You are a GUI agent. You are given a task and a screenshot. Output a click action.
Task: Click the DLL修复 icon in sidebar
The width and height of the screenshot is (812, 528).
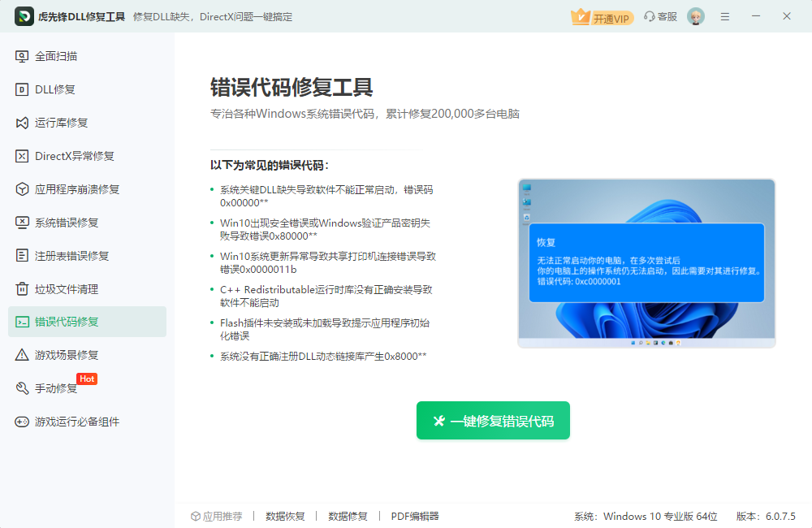point(22,89)
